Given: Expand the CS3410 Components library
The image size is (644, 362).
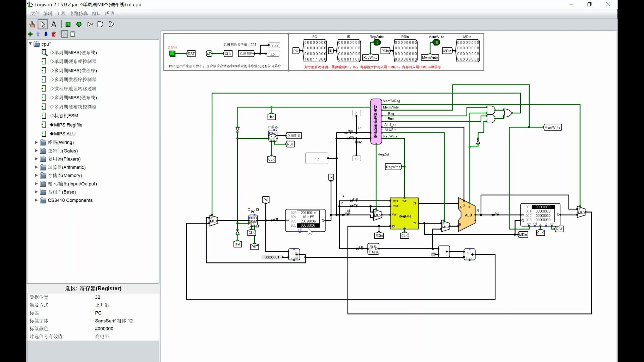Looking at the screenshot, I should 37,200.
